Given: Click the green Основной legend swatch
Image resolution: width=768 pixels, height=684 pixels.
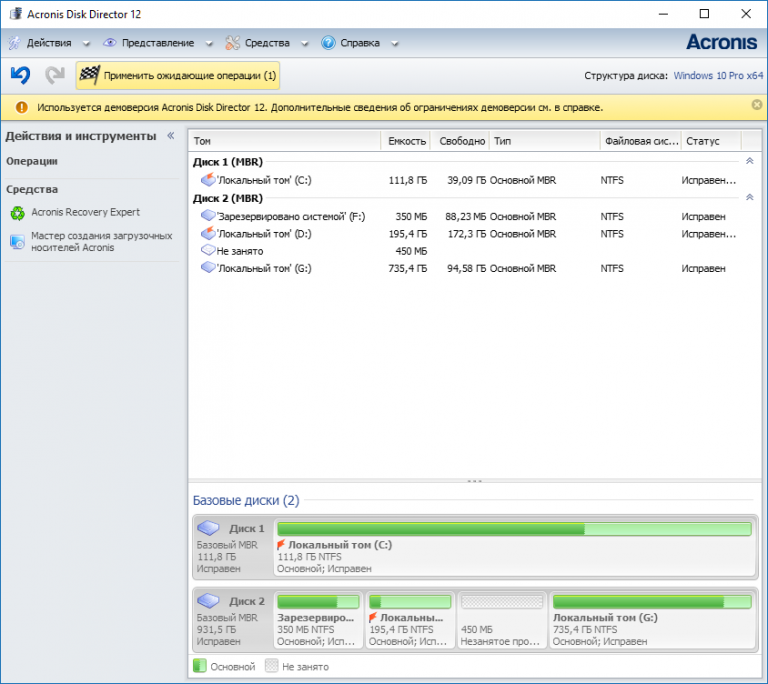Looking at the screenshot, I should (x=200, y=666).
